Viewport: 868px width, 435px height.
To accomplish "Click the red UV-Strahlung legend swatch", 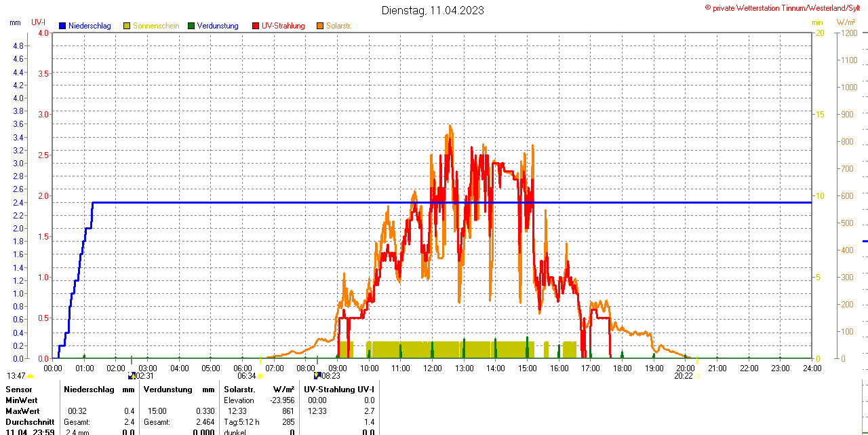I will [256, 26].
